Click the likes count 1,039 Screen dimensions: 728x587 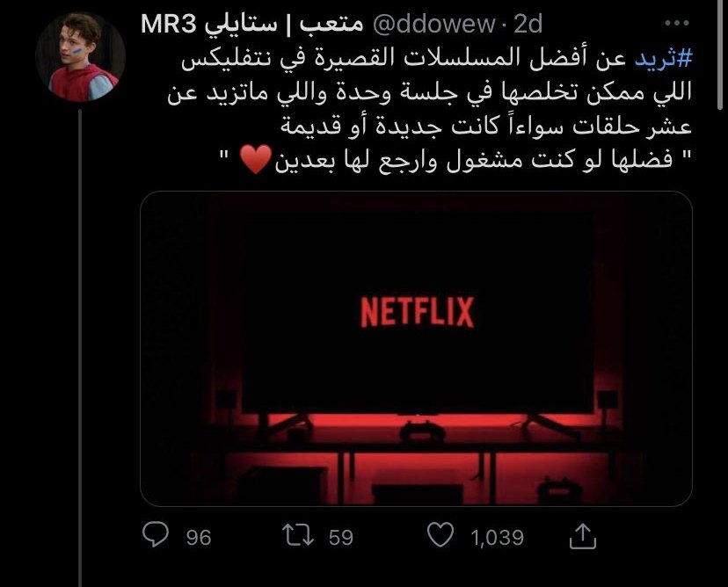[498, 538]
